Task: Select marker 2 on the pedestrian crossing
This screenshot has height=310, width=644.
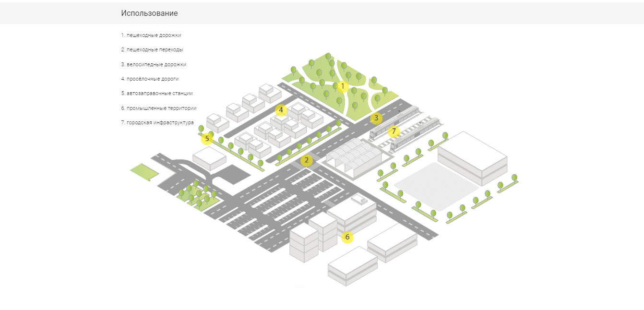Action: [x=306, y=161]
